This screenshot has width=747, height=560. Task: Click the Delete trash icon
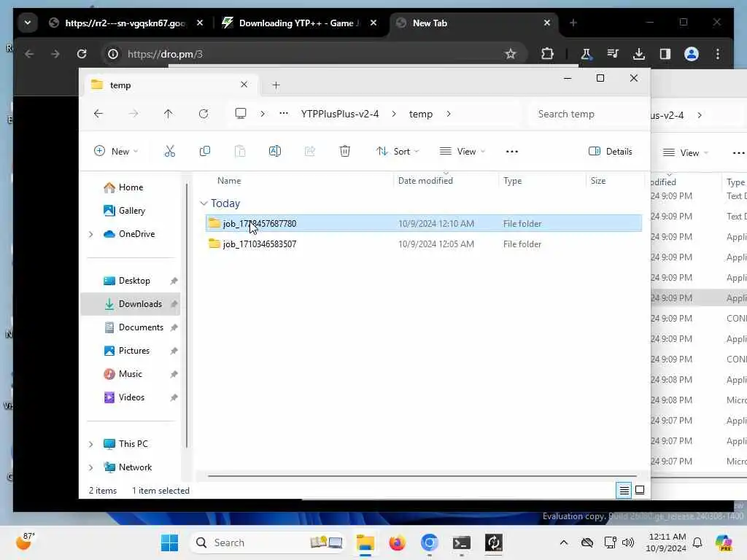(x=345, y=152)
